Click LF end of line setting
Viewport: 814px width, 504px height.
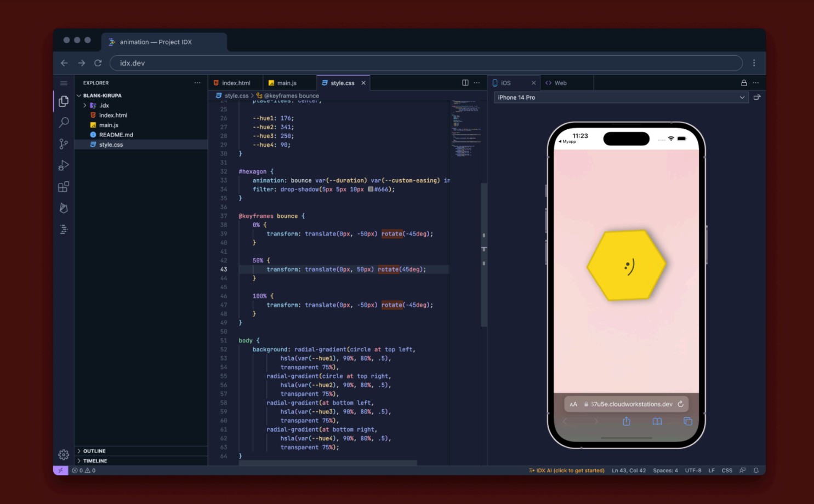coord(711,470)
